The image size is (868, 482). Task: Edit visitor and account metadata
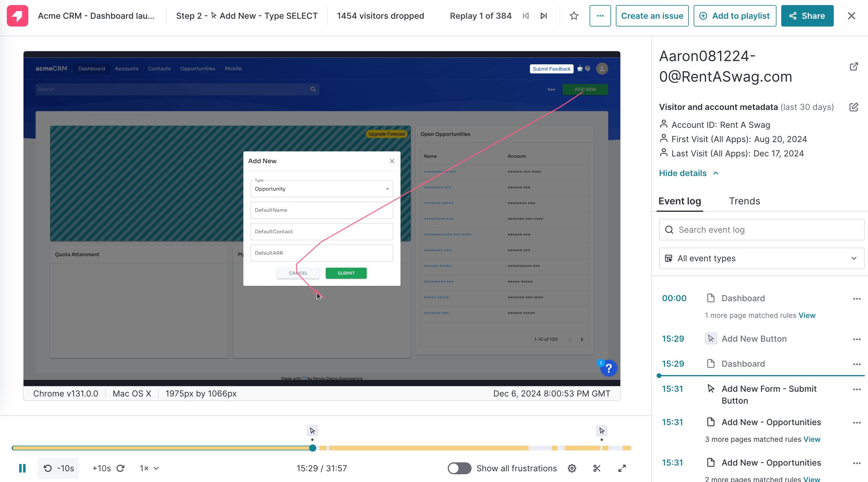coord(853,107)
